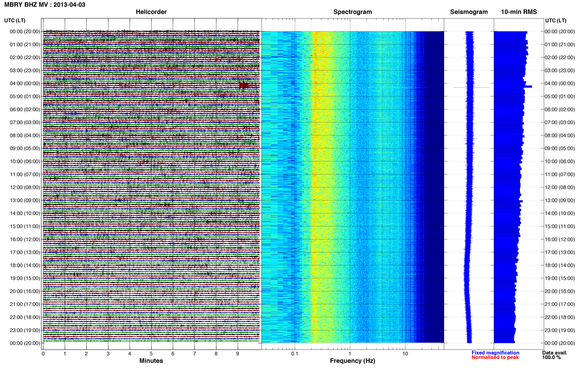Viewport: 588px width, 368px height.
Task: Click the right 15:00 (11:00) time label
Action: click(x=560, y=226)
